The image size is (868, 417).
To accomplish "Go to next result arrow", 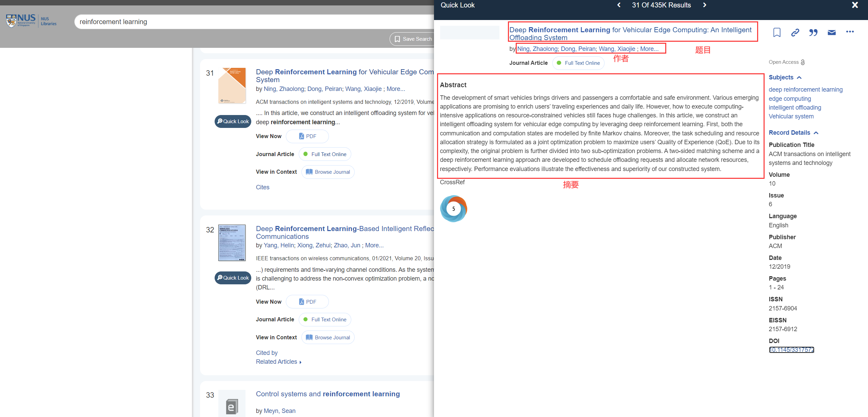I will [x=705, y=5].
